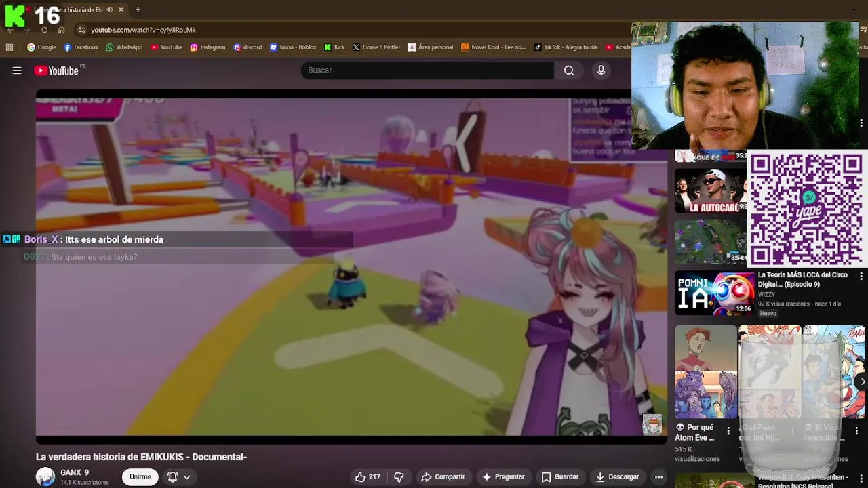Click the video title La verdadera historia de EMIKUKIS

pyautogui.click(x=141, y=457)
